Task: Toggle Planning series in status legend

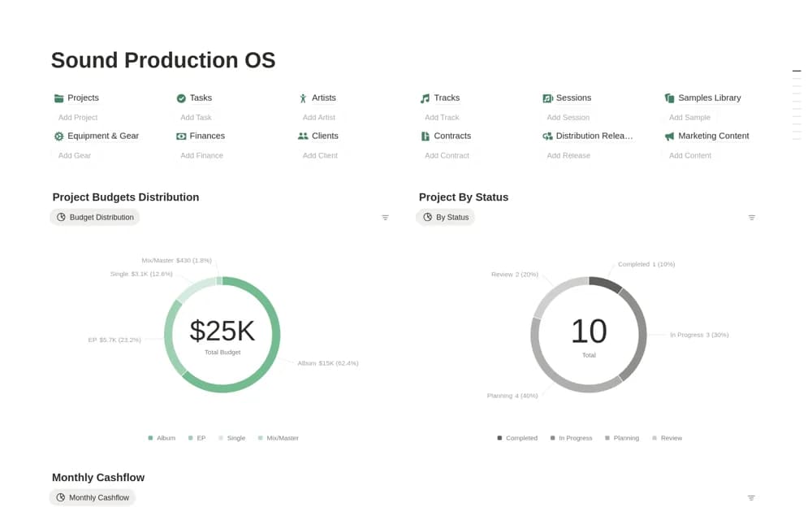Action: tap(622, 438)
